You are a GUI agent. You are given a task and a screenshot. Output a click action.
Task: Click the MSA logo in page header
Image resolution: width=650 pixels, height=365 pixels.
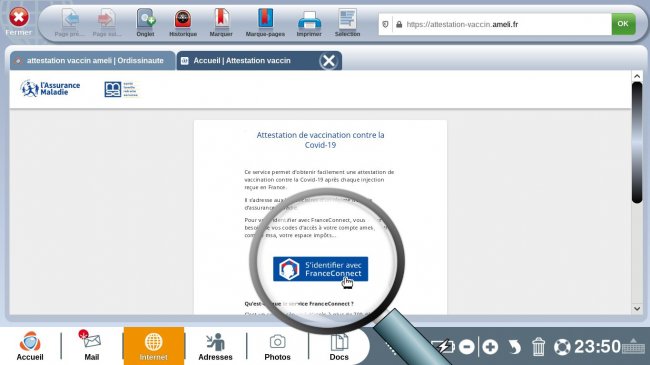click(121, 89)
